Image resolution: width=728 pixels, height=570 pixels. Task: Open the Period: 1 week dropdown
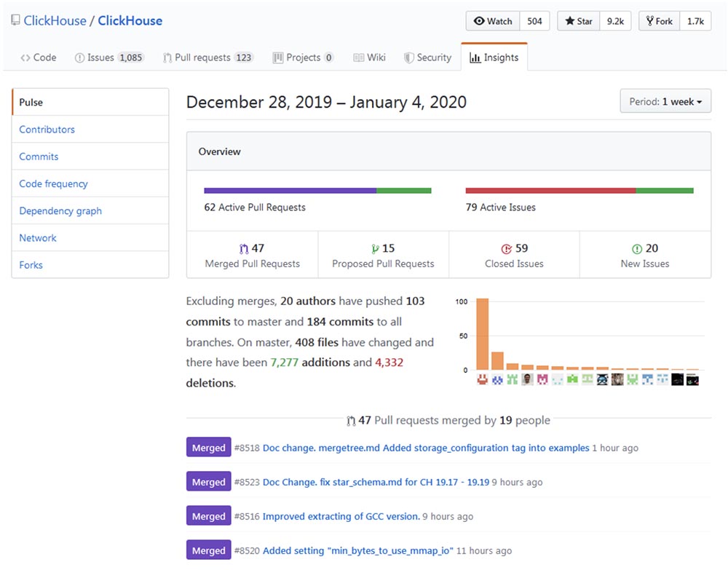(665, 103)
